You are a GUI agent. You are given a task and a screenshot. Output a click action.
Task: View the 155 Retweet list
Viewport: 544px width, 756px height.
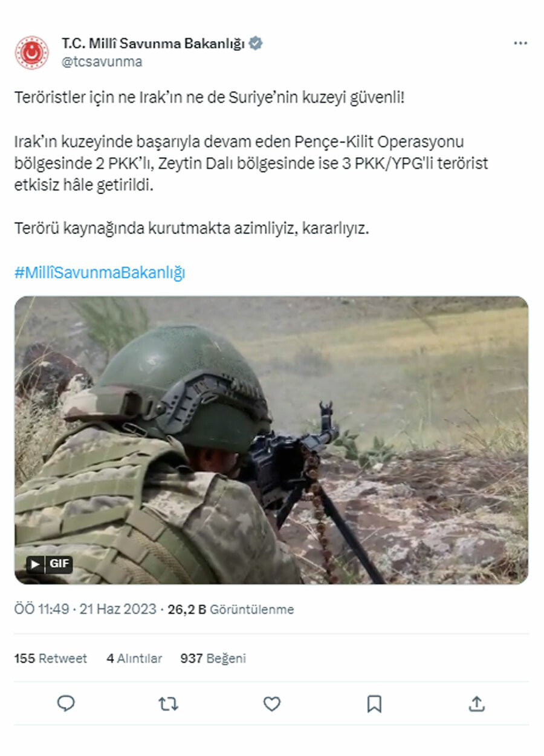(x=51, y=659)
